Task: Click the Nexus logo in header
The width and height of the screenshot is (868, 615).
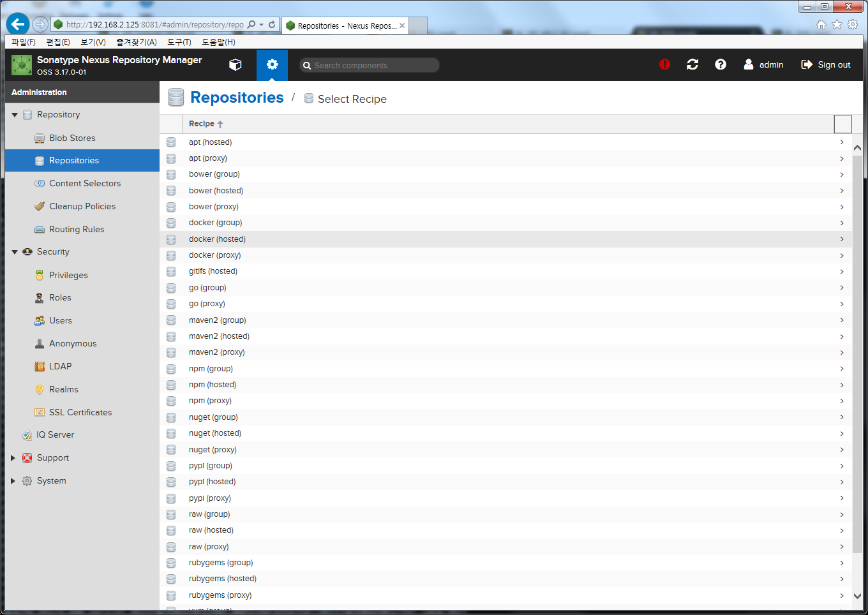Action: [22, 65]
